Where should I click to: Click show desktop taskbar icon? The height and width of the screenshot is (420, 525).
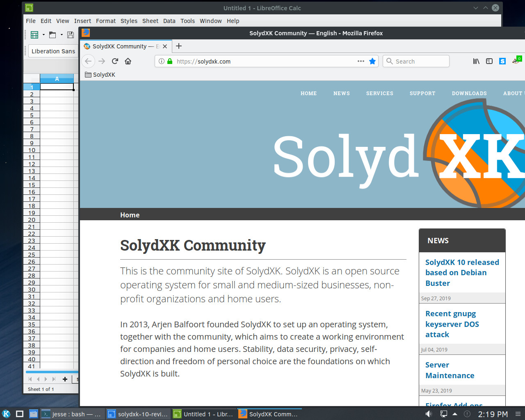(20, 414)
